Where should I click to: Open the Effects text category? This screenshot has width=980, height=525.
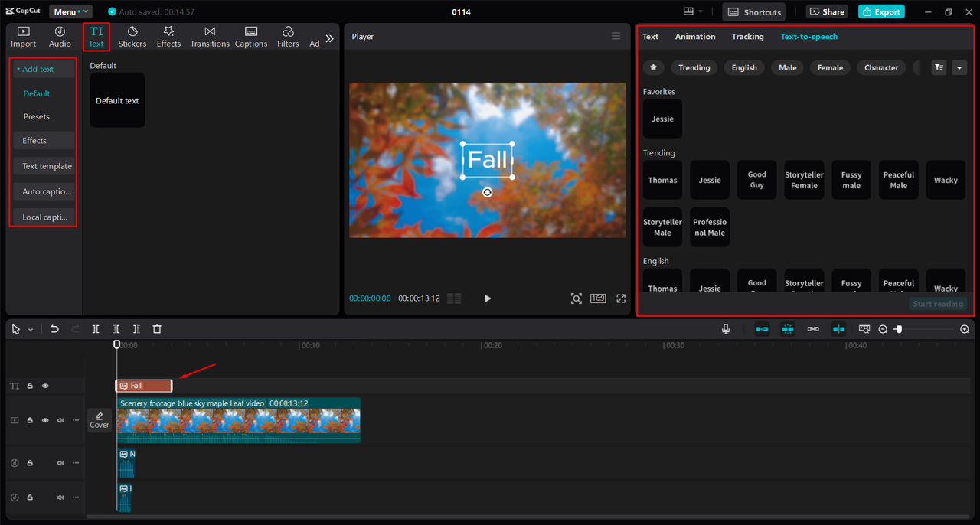[x=44, y=141]
